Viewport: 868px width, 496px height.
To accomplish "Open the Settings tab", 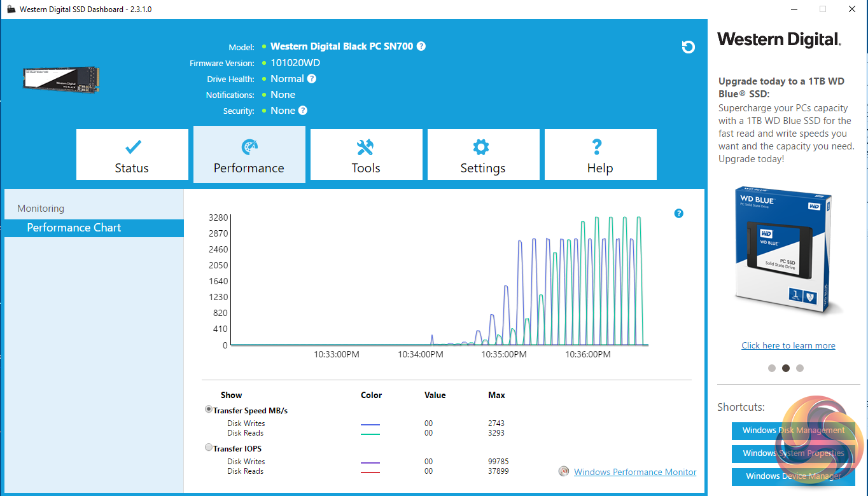I will (x=483, y=155).
